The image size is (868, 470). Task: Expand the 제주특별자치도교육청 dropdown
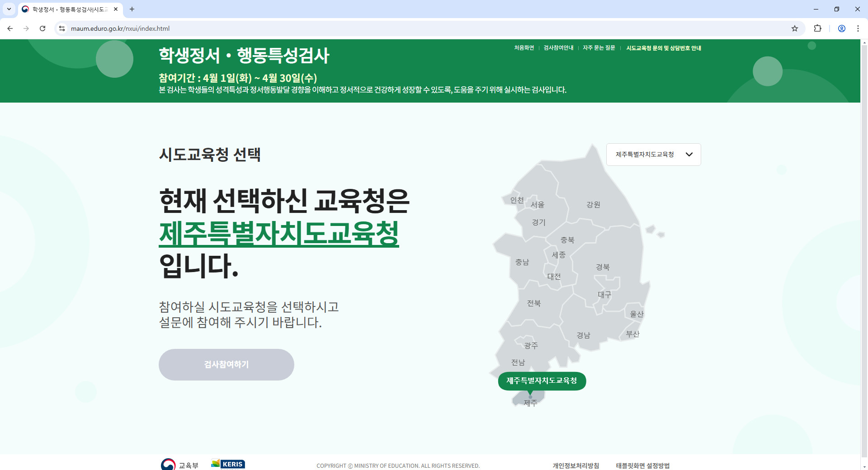click(x=654, y=155)
